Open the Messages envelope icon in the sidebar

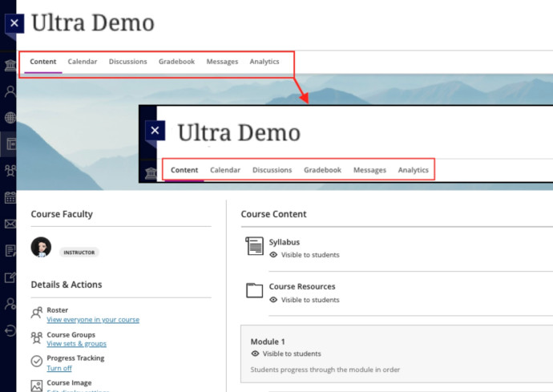click(10, 224)
